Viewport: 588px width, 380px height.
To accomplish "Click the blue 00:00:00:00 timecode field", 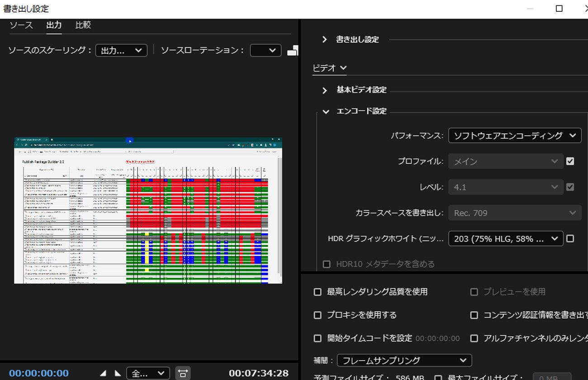I will tap(38, 373).
